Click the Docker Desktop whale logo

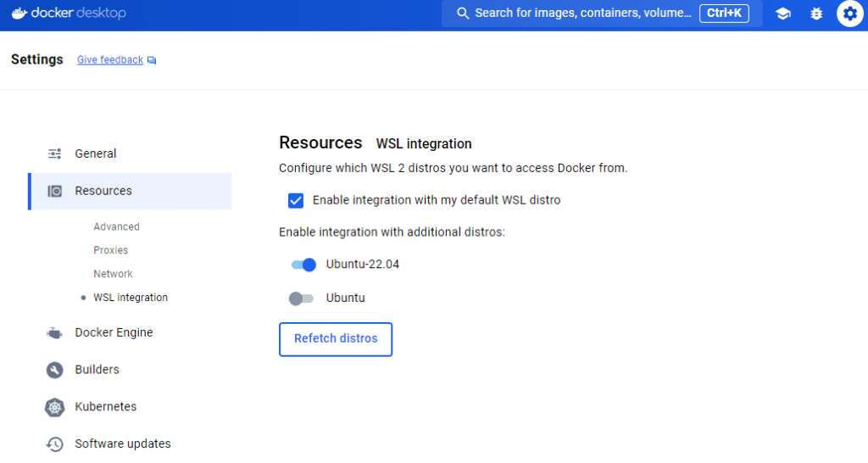coord(20,14)
